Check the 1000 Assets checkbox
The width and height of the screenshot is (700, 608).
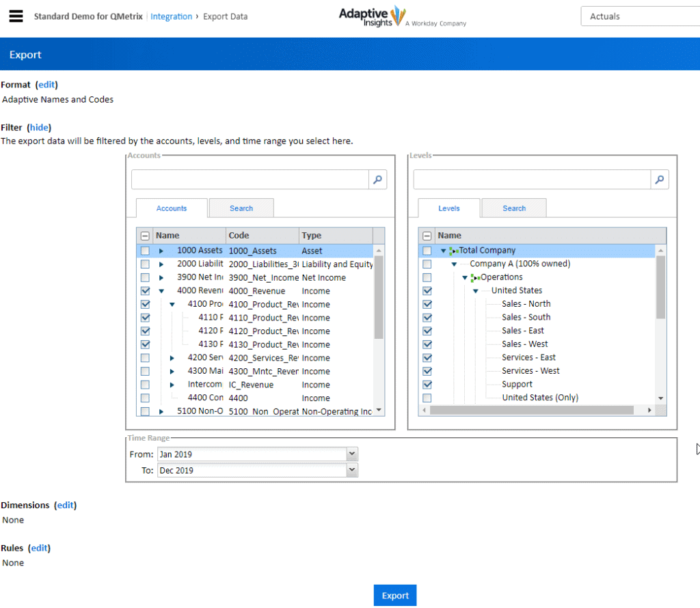[x=145, y=250]
